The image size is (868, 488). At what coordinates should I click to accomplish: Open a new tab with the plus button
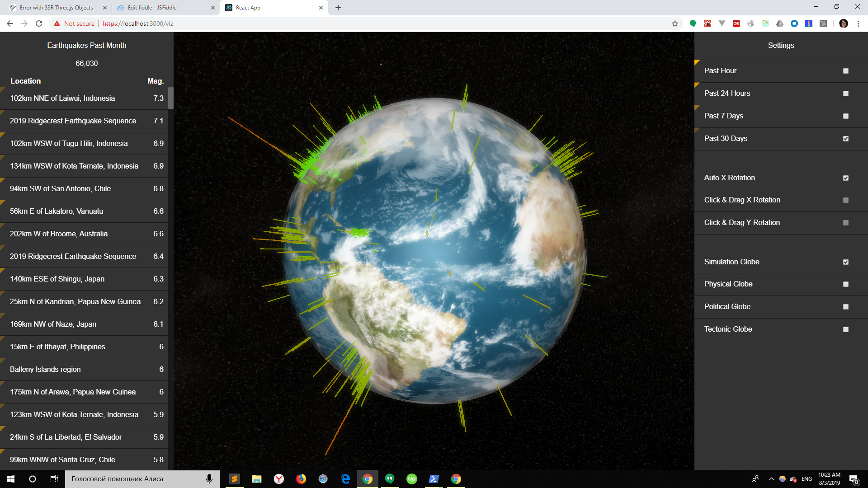[x=338, y=8]
